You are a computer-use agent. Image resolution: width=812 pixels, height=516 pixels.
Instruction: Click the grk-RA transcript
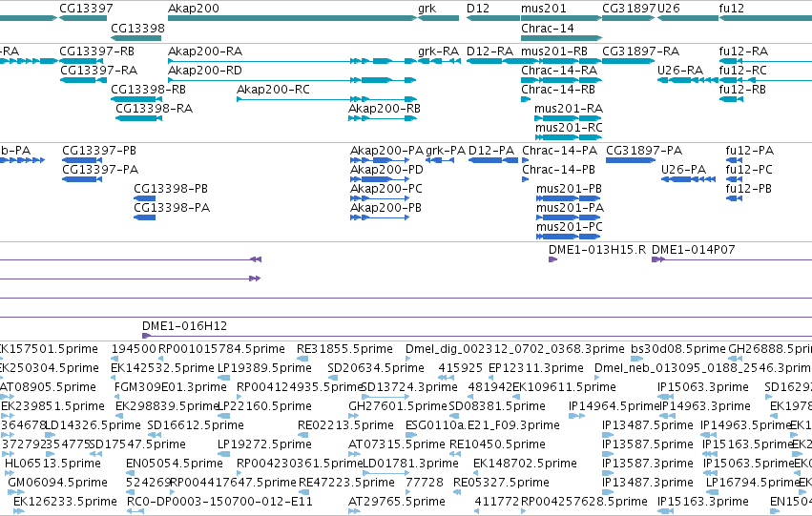[x=439, y=61]
